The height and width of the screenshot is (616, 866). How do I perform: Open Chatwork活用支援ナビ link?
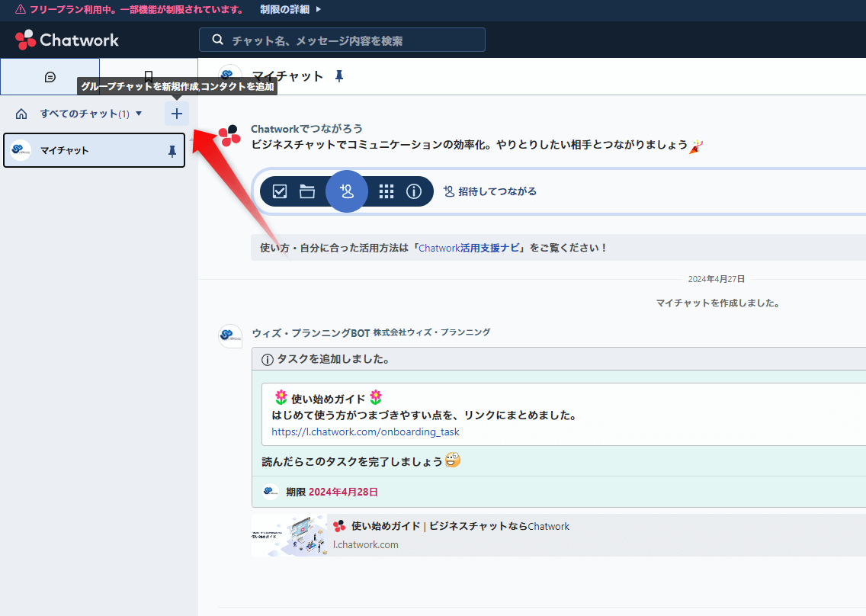coord(469,248)
